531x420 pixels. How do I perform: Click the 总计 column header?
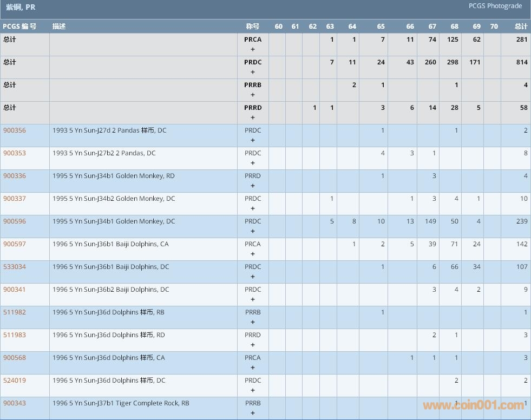click(521, 27)
